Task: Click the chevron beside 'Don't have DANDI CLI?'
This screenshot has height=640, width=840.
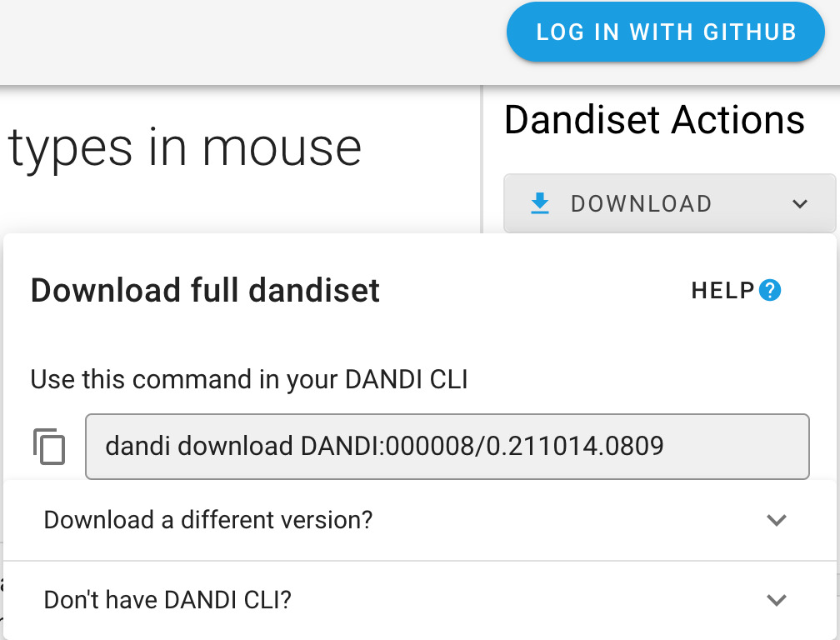Action: pyautogui.click(x=777, y=599)
